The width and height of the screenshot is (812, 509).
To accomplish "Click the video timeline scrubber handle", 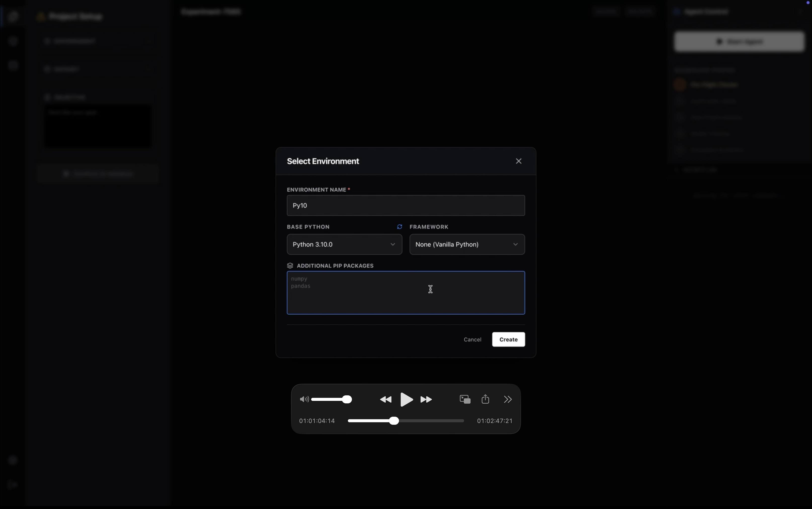I will coord(394,421).
